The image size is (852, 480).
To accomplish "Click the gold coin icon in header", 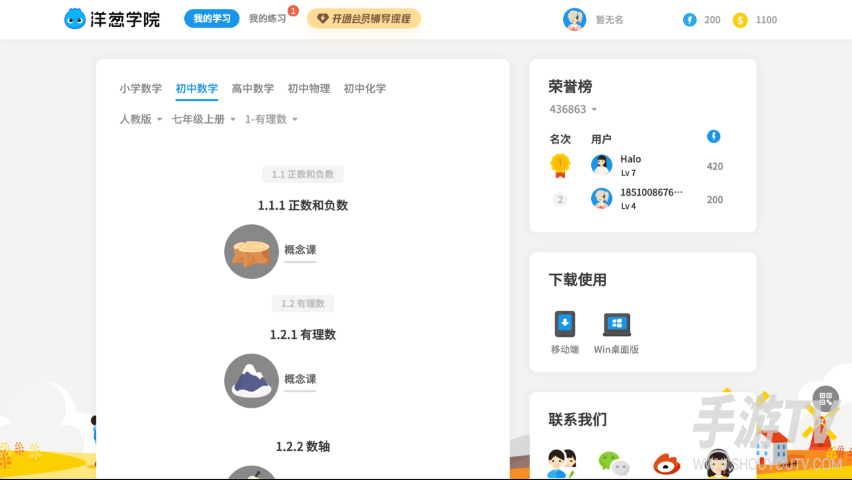I will pyautogui.click(x=740, y=20).
